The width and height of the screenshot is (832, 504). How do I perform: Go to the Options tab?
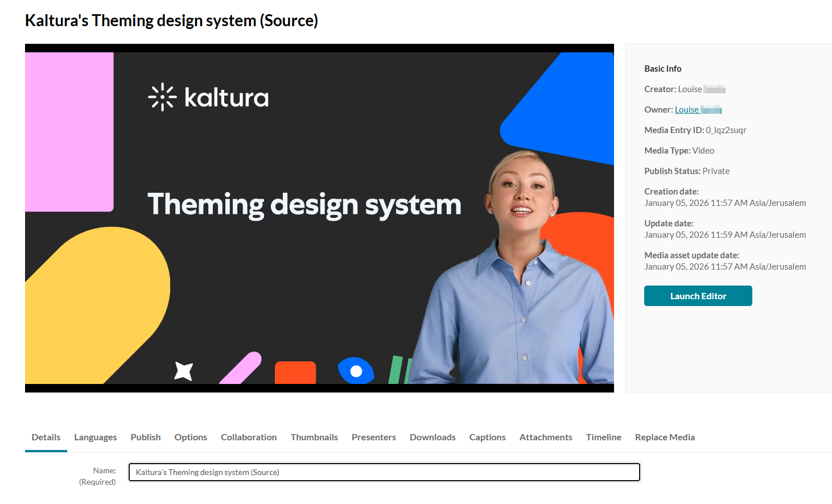pyautogui.click(x=191, y=437)
